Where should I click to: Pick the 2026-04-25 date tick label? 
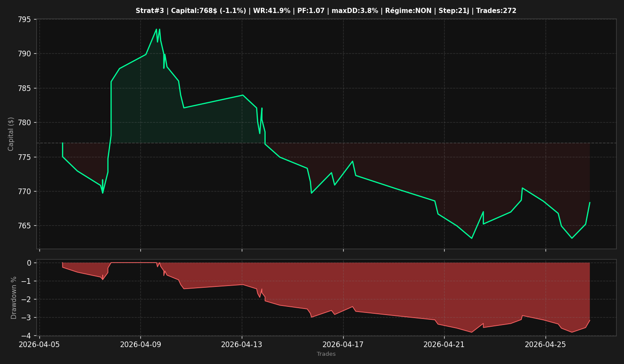546,344
